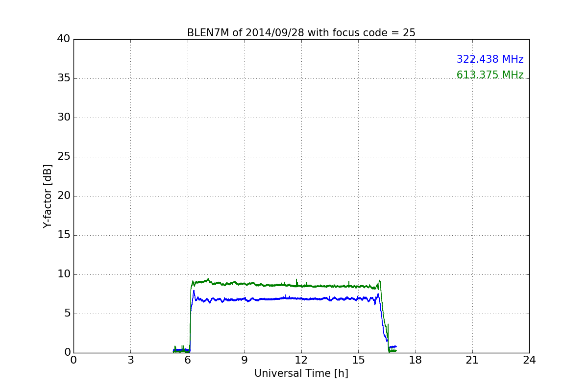This screenshot has height=392, width=588.
Task: Click the x-axis tick label 3
Action: pyautogui.click(x=130, y=360)
